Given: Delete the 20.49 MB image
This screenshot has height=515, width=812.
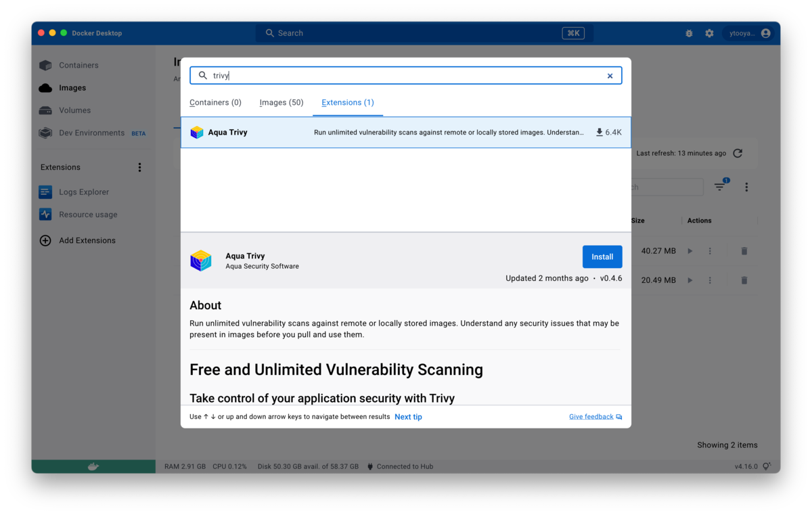Looking at the screenshot, I should click(x=744, y=280).
